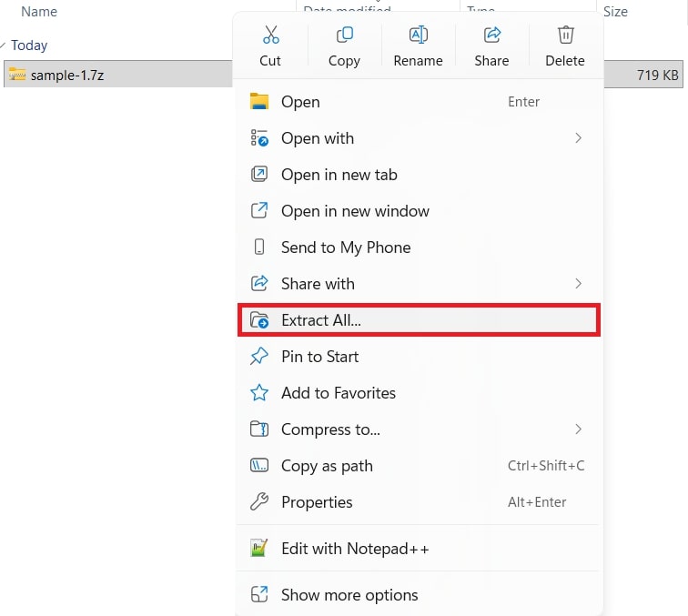Click the Rename icon
Screen dimensions: 688x616
tap(418, 35)
